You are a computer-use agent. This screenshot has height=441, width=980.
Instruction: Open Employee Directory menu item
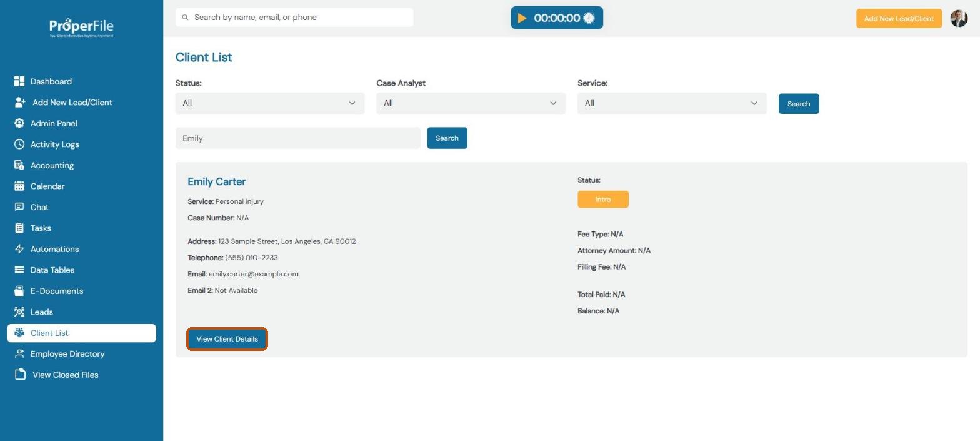(x=67, y=353)
